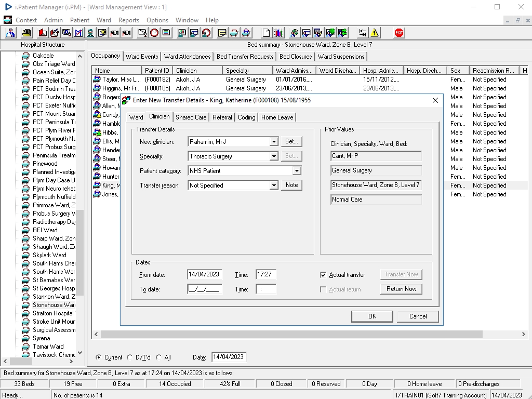Click the crossed-out envelope toolbar icon
This screenshot has width=532, height=399.
pos(142,33)
